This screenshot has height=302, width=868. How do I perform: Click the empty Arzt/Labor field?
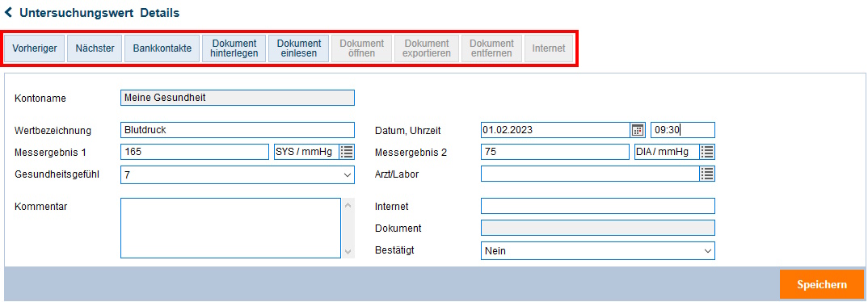click(590, 173)
